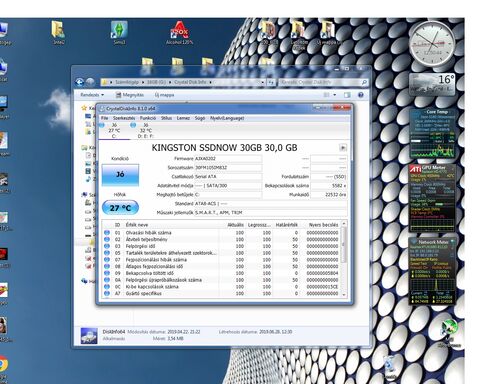The width and height of the screenshot is (480, 384).
Task: Select the 02 Átviteli teljesítmény row
Action: coord(222,239)
